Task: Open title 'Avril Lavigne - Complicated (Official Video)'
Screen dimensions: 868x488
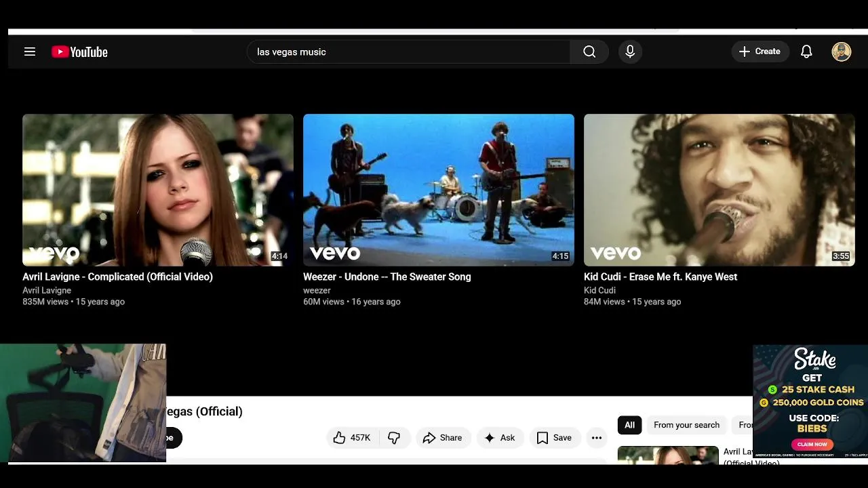Action: point(117,277)
